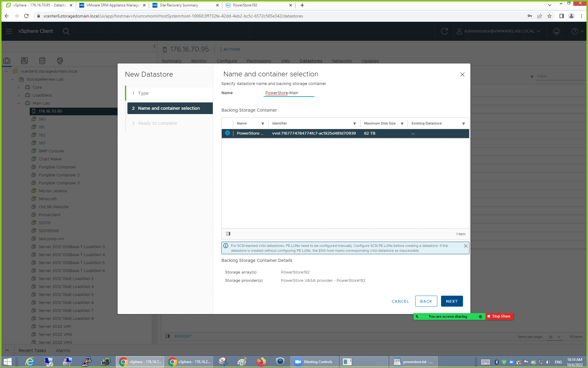Viewport: 588px width, 368px height.
Task: Click the NEXT button
Action: coord(452,301)
